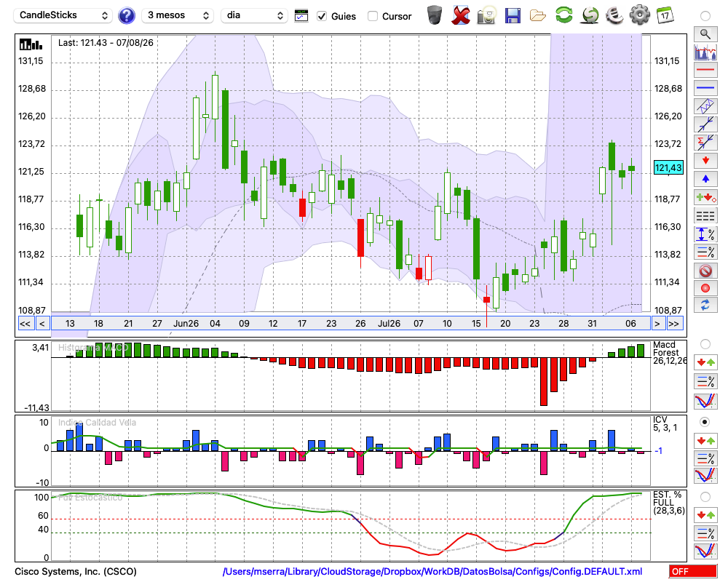The height and width of the screenshot is (582, 728).
Task: Open the 3 mesos period dropdown
Action: [x=178, y=15]
